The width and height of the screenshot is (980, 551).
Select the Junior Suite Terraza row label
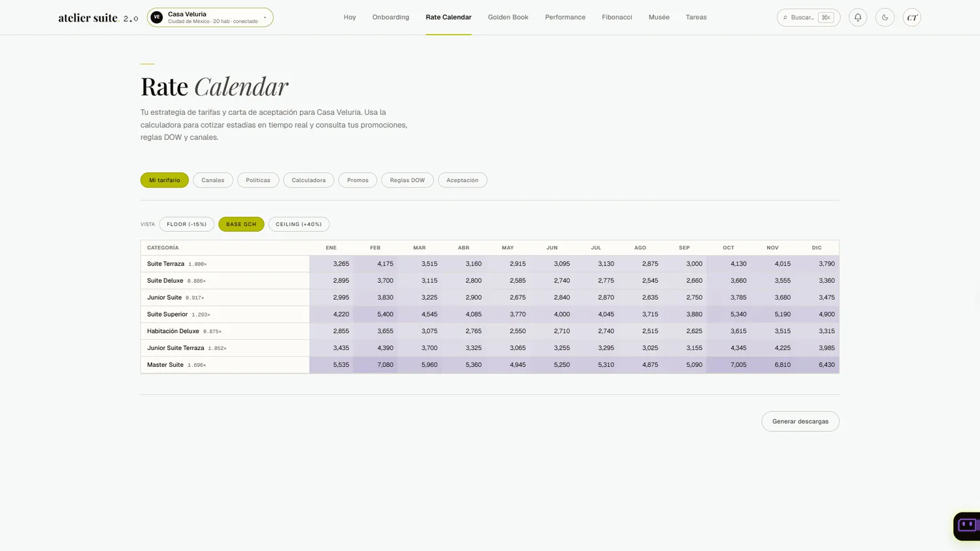[176, 349]
